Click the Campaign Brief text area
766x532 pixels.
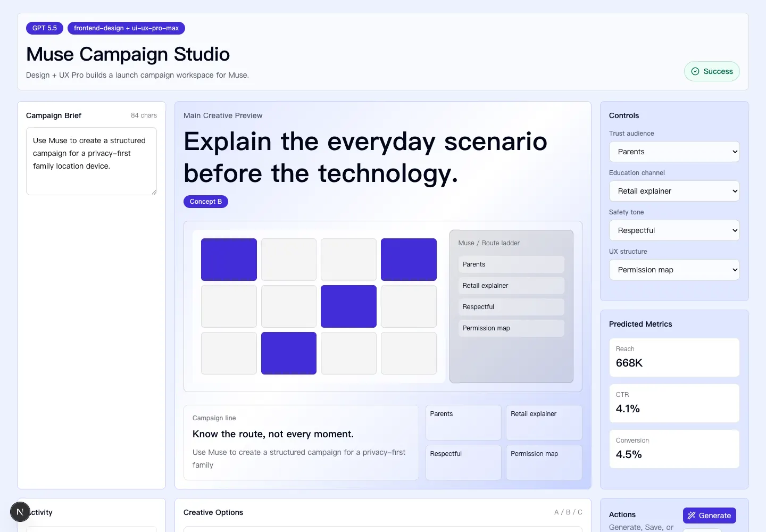click(91, 161)
